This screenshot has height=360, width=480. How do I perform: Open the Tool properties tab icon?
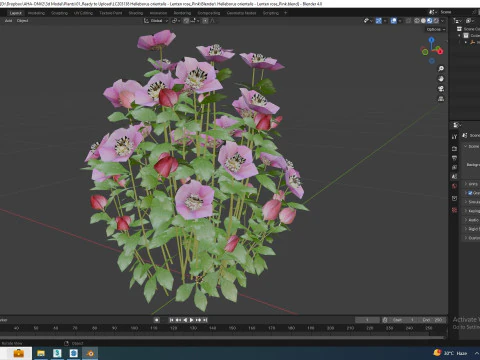tap(454, 137)
